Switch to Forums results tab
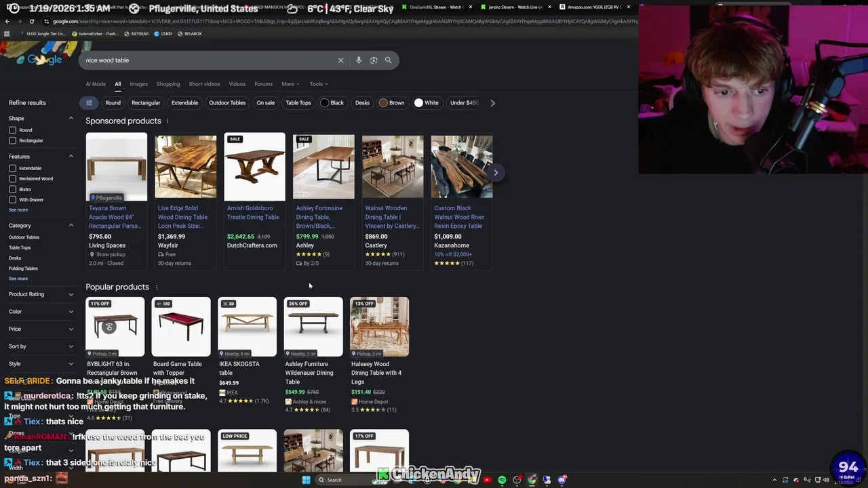Image resolution: width=868 pixels, height=488 pixels. (263, 84)
